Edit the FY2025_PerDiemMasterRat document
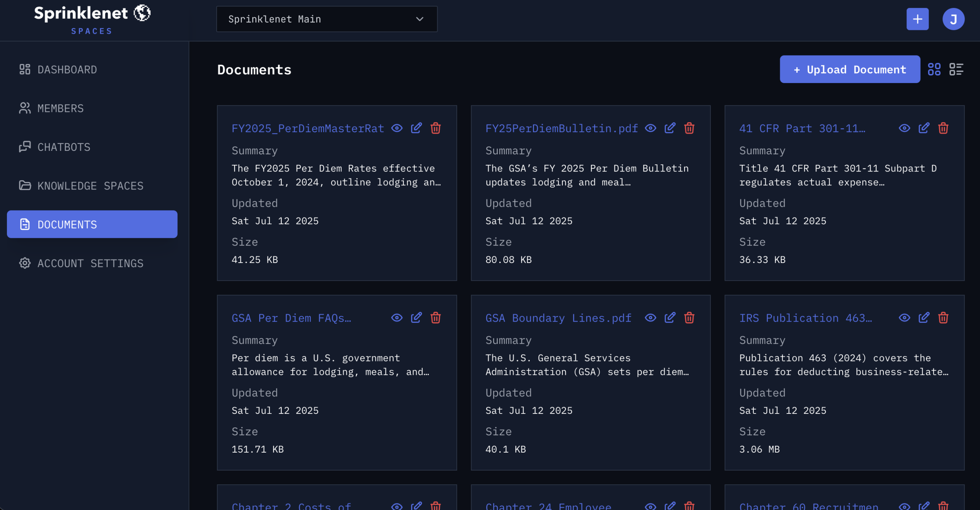The width and height of the screenshot is (980, 510). [x=416, y=128]
